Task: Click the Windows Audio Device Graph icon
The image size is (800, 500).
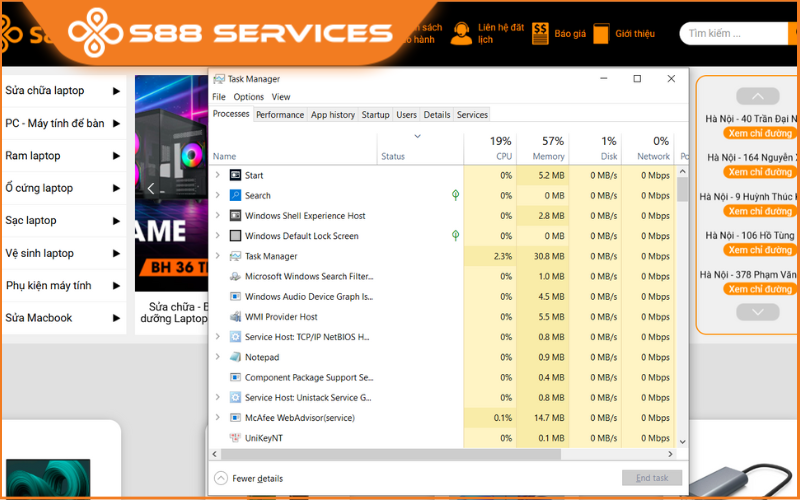Action: point(235,296)
